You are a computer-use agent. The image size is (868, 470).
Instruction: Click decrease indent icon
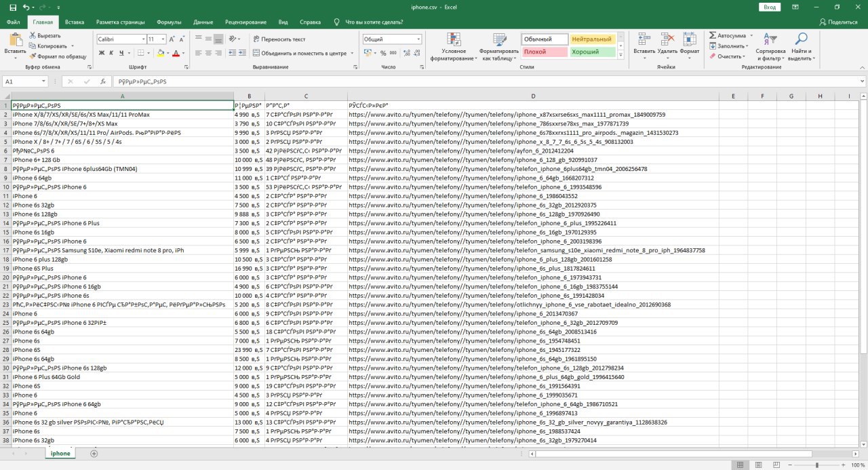click(232, 53)
